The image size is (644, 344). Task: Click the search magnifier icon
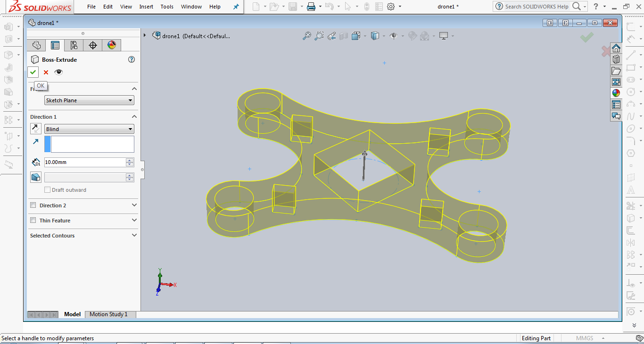tap(576, 7)
